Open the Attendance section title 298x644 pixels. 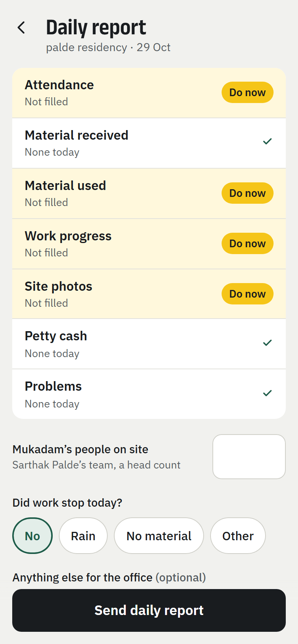(59, 85)
